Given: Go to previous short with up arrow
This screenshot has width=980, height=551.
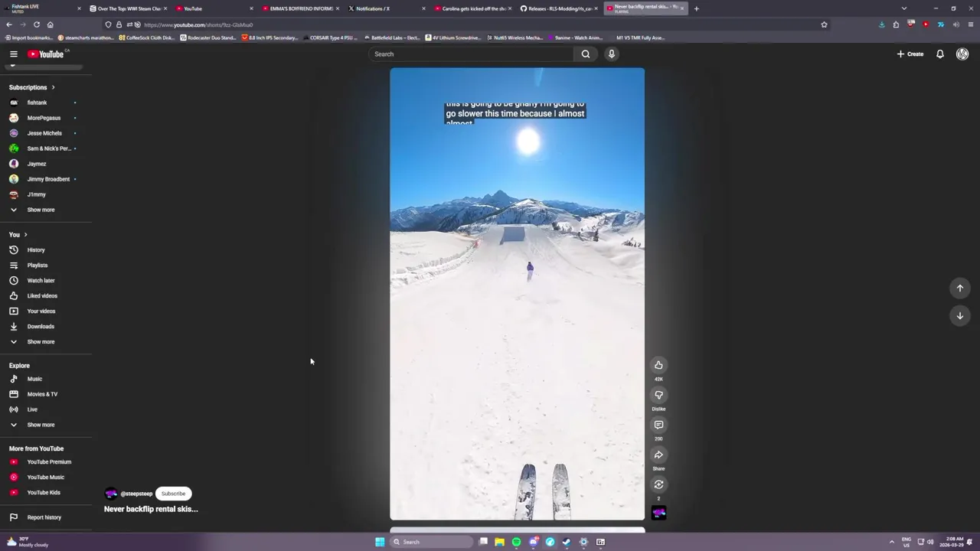Looking at the screenshot, I should pos(960,288).
